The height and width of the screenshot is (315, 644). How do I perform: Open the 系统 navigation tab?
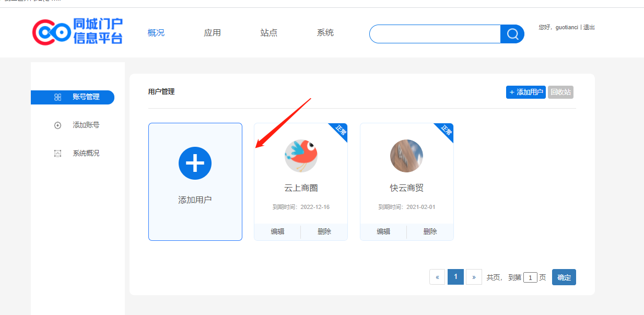tap(325, 33)
